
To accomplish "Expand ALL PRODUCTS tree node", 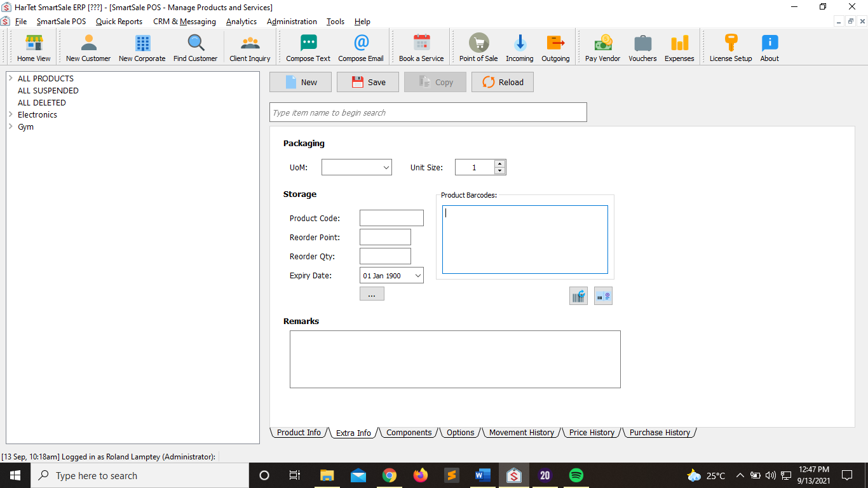I will click(x=11, y=78).
